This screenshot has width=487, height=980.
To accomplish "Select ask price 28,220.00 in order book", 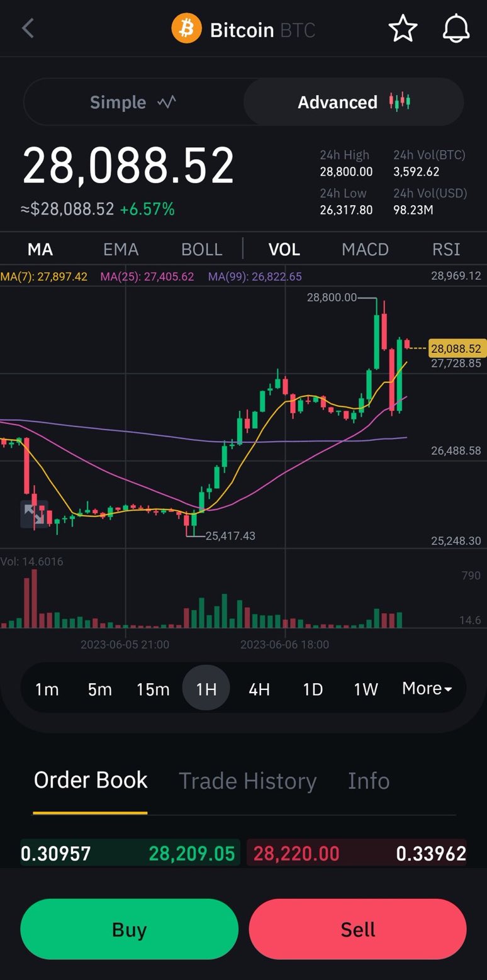I will coord(296,854).
